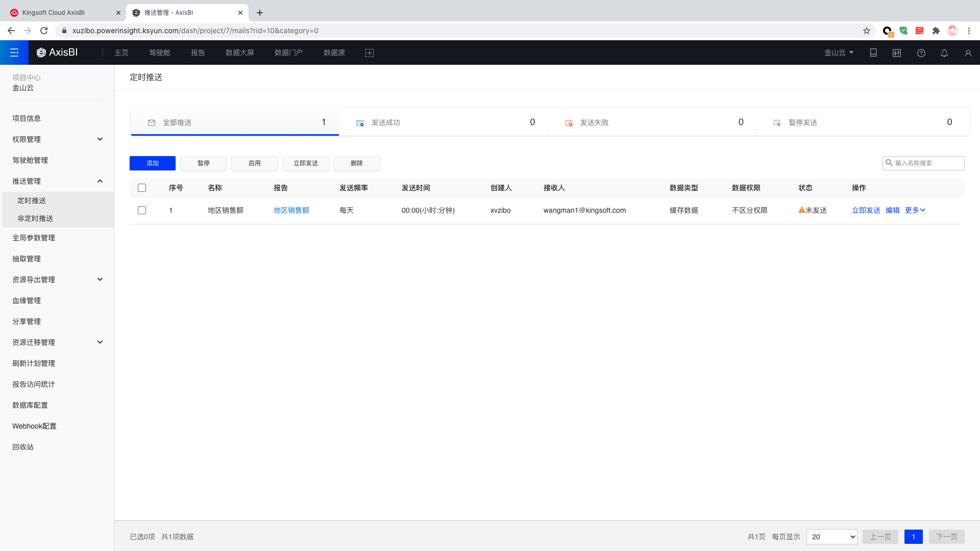The height and width of the screenshot is (551, 980).
Task: Click the 删除 button
Action: [x=357, y=163]
